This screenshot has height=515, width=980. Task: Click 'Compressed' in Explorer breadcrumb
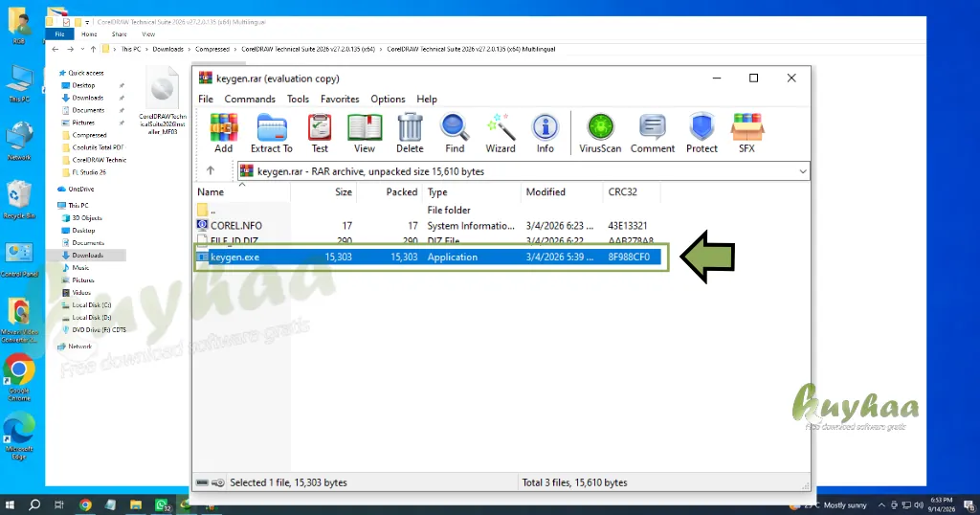[212, 49]
